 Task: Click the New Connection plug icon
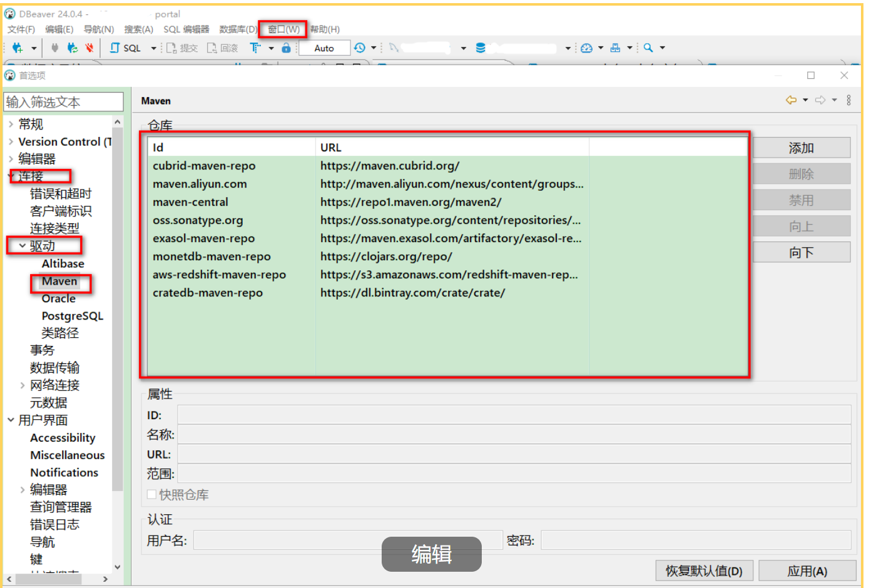17,48
